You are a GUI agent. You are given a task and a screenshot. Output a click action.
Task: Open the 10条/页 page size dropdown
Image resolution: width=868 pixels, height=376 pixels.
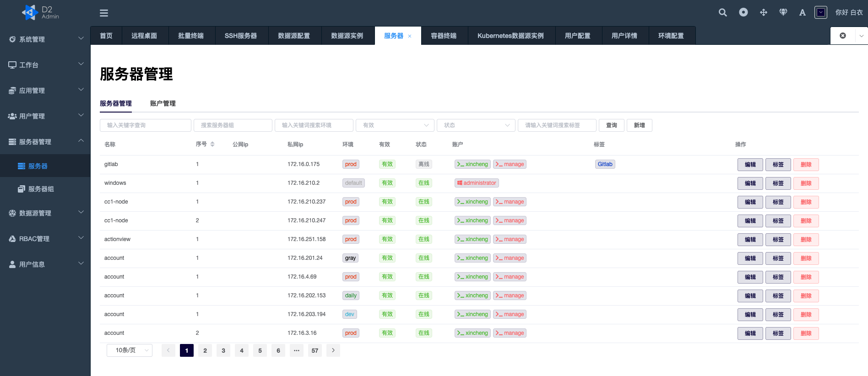pyautogui.click(x=130, y=350)
